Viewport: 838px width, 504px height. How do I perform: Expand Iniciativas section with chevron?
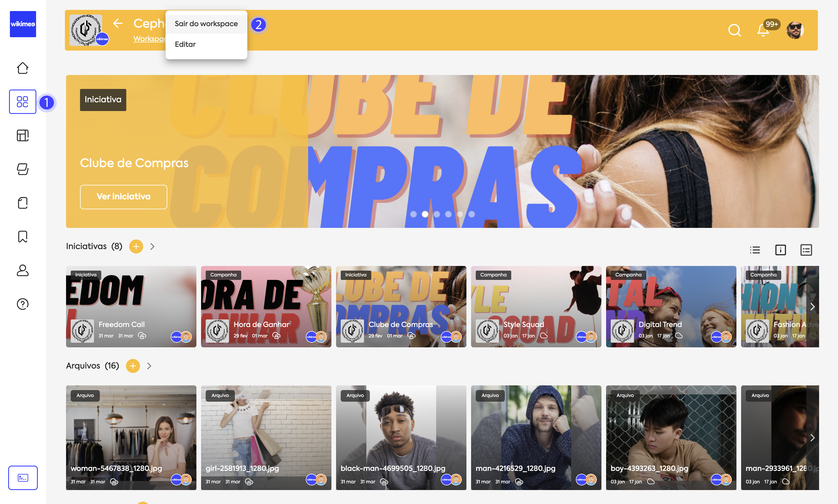coord(152,246)
